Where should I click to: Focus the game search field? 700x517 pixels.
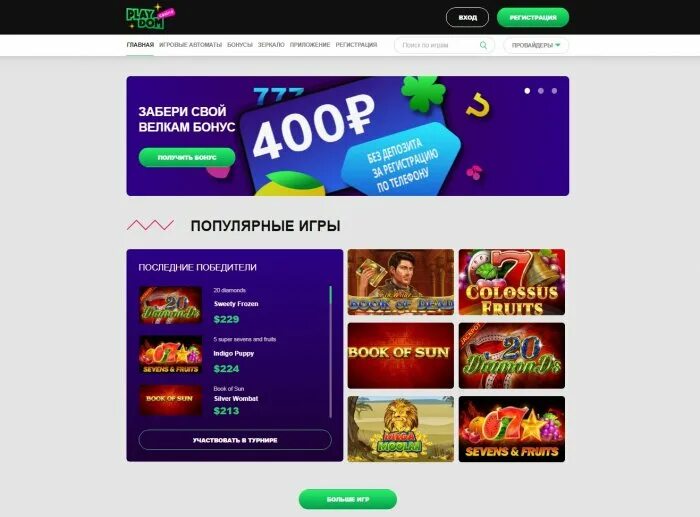point(440,45)
